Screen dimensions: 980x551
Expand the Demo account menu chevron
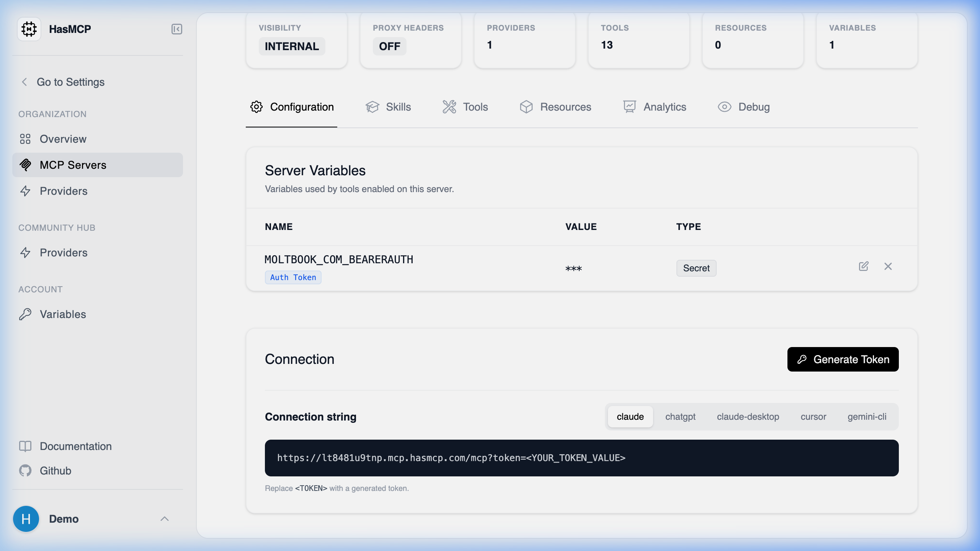(165, 519)
